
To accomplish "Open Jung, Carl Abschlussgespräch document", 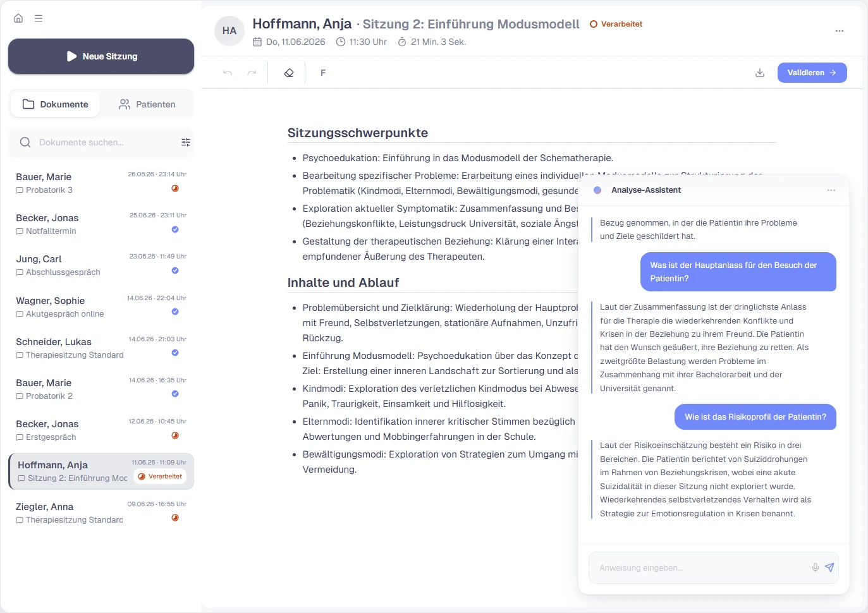I will click(101, 265).
